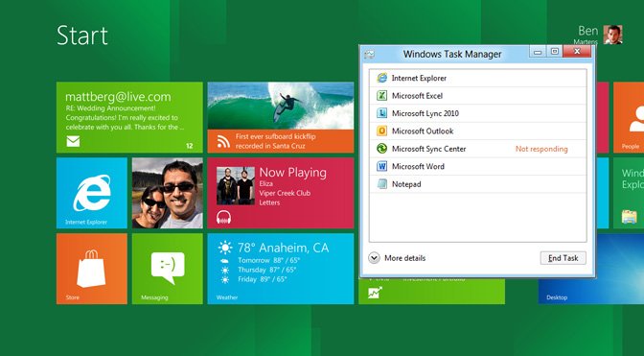
Task: Select the Microsoft Excel task row text
Action: click(417, 96)
